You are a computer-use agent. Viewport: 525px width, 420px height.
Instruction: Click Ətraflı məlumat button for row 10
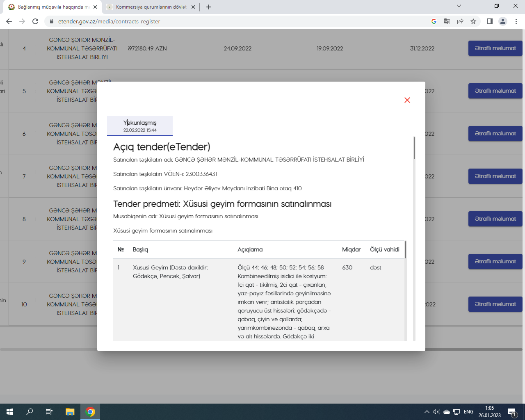tap(495, 304)
